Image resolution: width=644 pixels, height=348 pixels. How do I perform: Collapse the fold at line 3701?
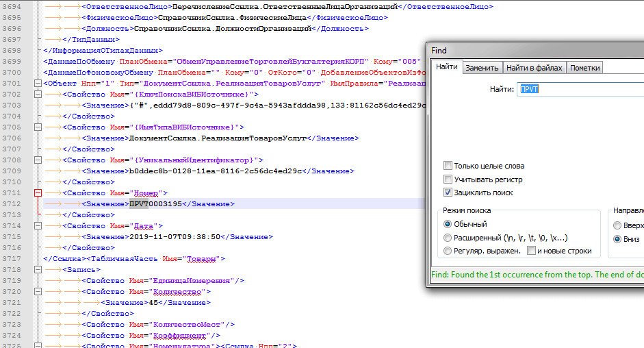(x=38, y=84)
